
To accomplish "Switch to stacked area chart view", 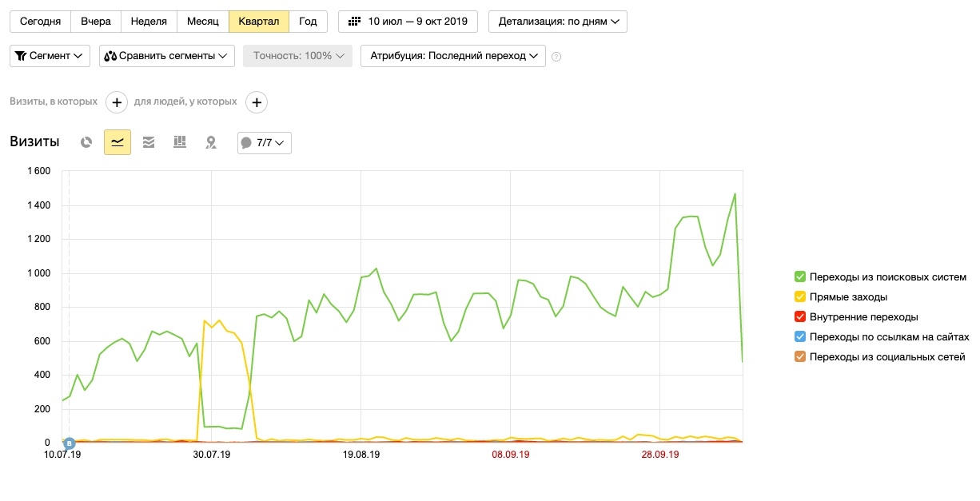I will point(149,142).
